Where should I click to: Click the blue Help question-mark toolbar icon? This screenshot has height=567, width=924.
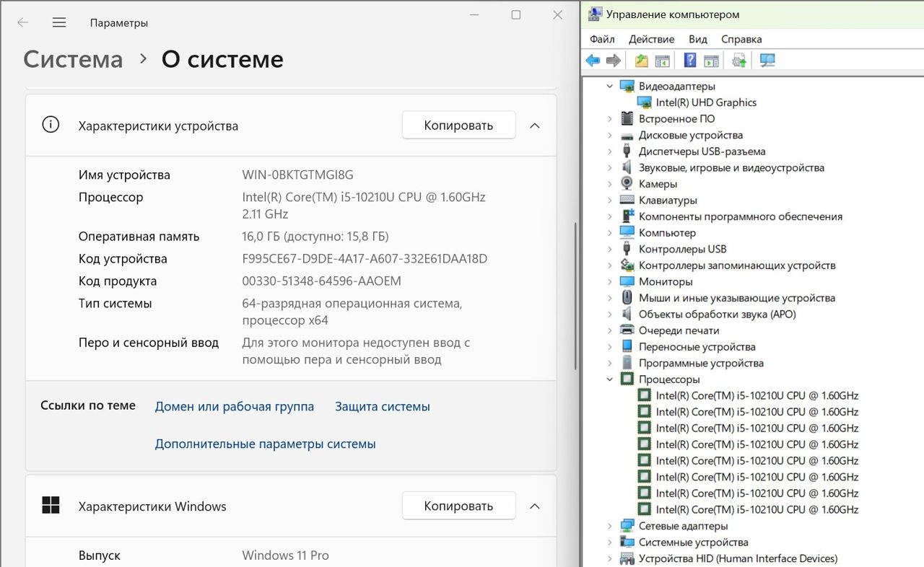tap(690, 61)
